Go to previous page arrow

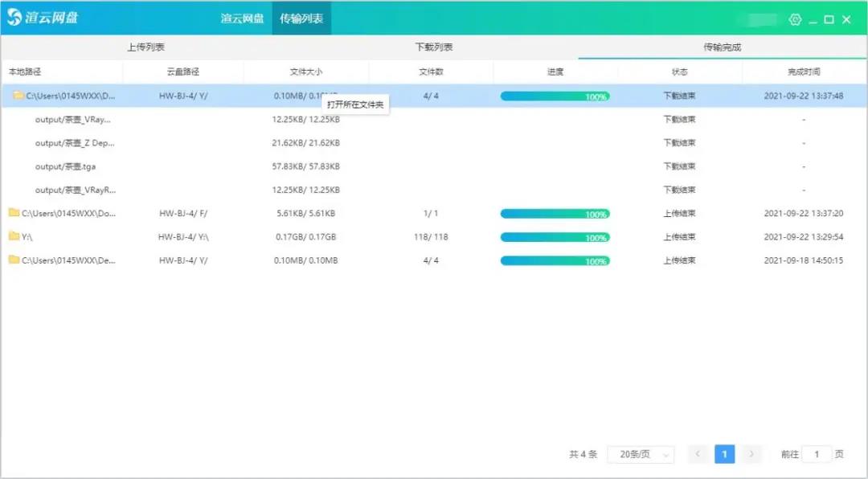pos(698,454)
